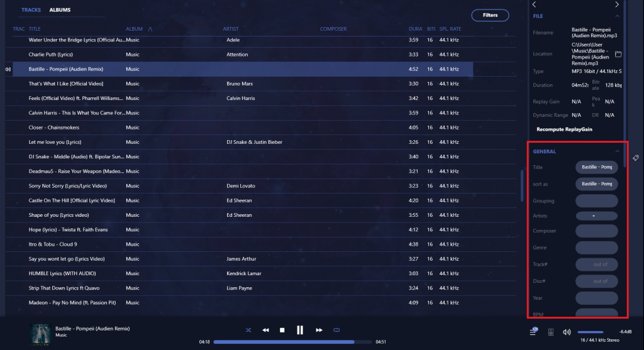Select track "Say you wont let go"
644x350 pixels.
point(260,259)
